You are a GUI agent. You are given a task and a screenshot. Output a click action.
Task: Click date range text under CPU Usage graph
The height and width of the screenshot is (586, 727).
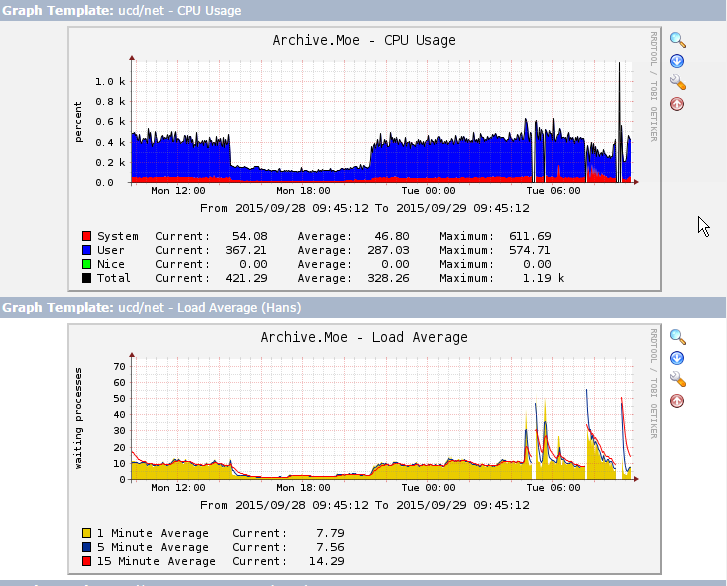[x=364, y=208]
